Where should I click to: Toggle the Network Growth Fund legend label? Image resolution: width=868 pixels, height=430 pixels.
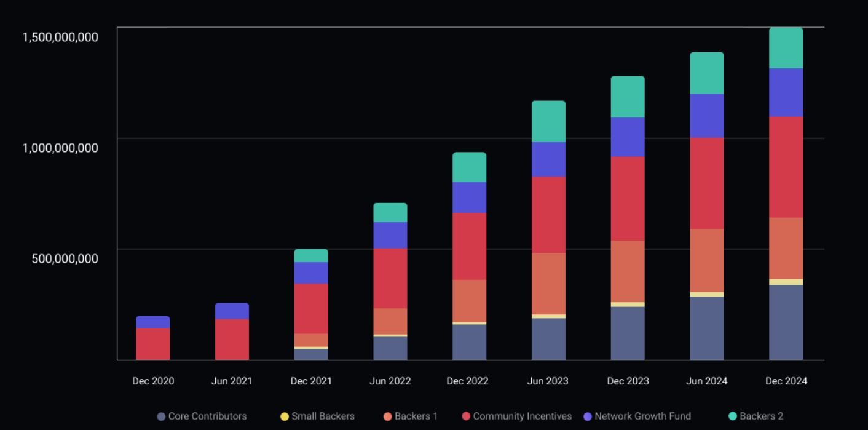pos(642,416)
